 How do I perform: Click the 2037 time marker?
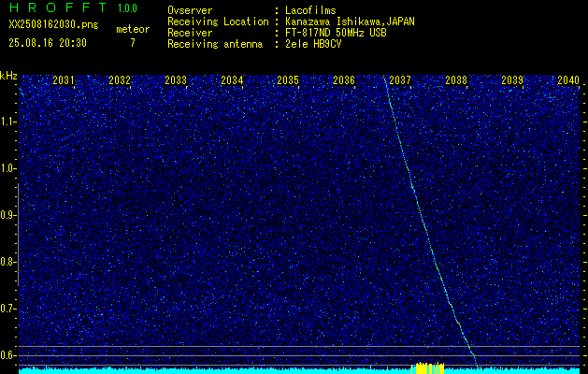(x=400, y=80)
